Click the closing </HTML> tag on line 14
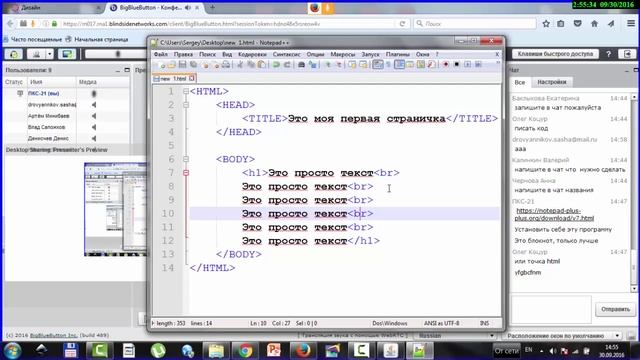This screenshot has width=640, height=360. tap(212, 268)
